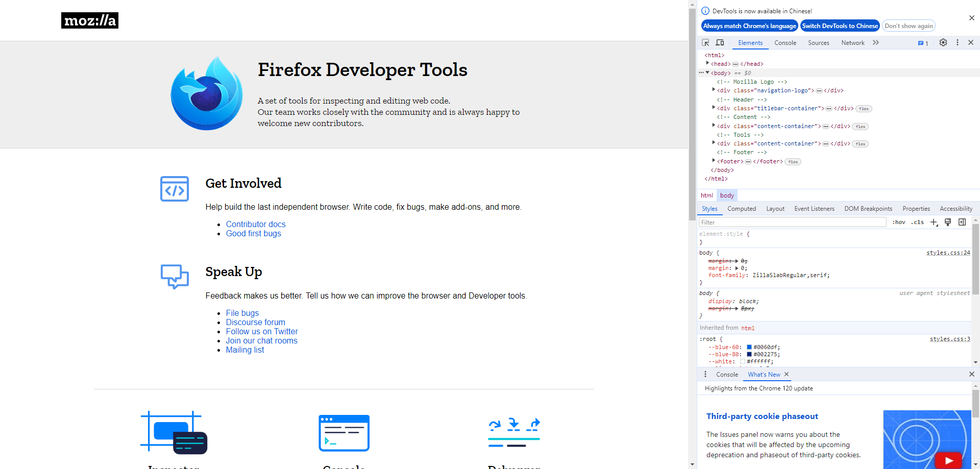Open the Discourse forum link

tap(256, 323)
